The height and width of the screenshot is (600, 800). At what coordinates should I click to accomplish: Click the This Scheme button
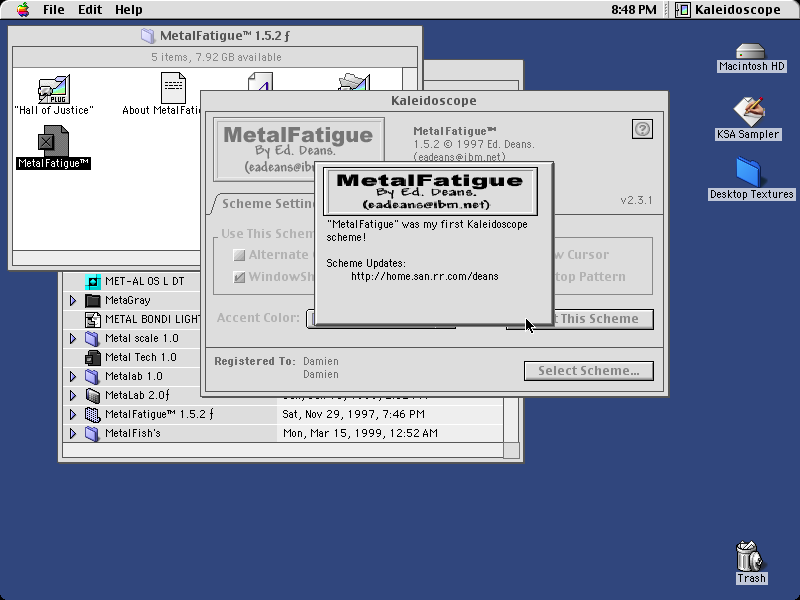point(604,319)
